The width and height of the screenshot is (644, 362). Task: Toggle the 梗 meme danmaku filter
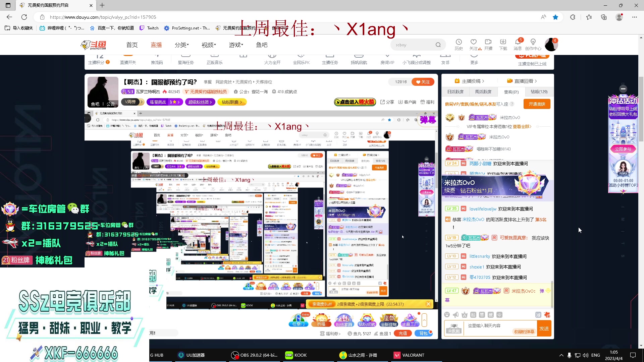(x=491, y=315)
